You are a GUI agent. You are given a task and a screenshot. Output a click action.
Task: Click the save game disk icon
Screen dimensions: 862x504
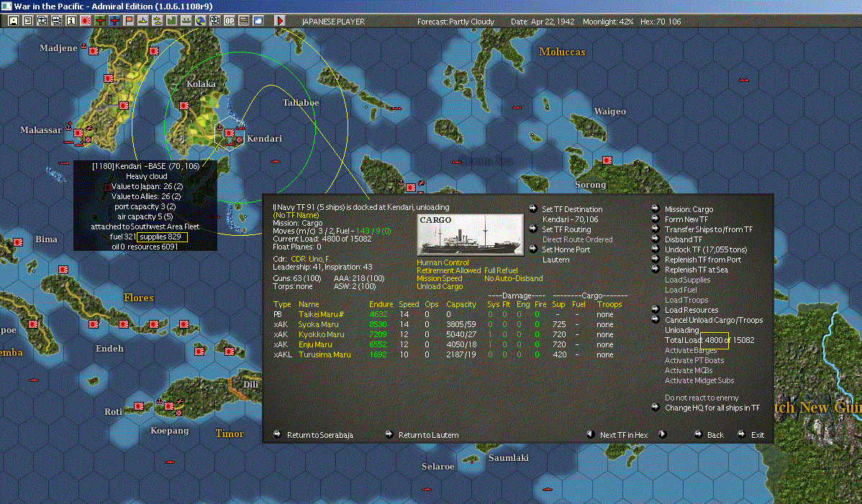pyautogui.click(x=14, y=21)
